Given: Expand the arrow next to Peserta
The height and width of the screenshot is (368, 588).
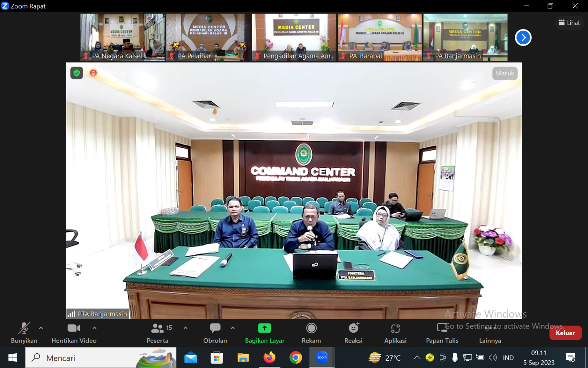Looking at the screenshot, I should [x=186, y=328].
